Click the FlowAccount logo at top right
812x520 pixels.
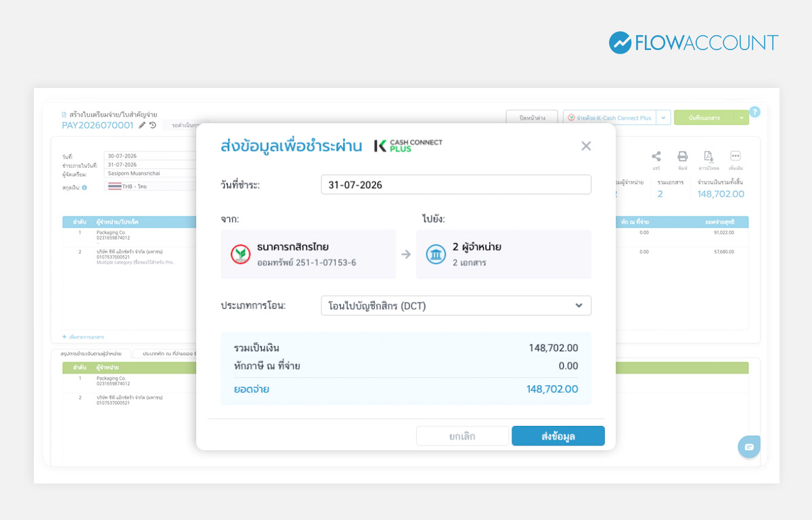694,43
